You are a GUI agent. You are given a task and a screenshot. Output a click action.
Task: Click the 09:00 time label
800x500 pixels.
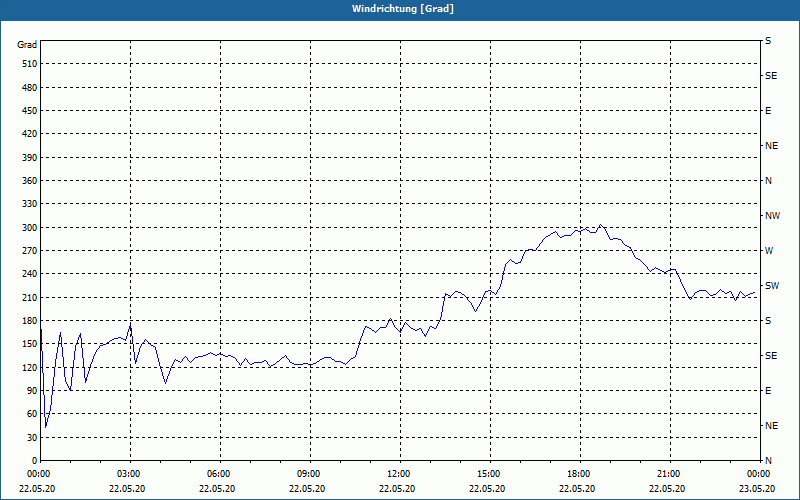point(308,474)
